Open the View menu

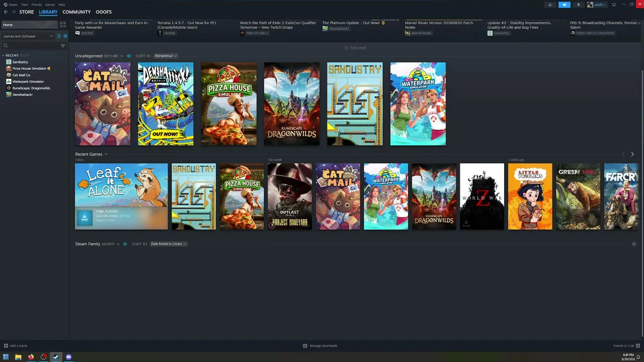(x=24, y=5)
